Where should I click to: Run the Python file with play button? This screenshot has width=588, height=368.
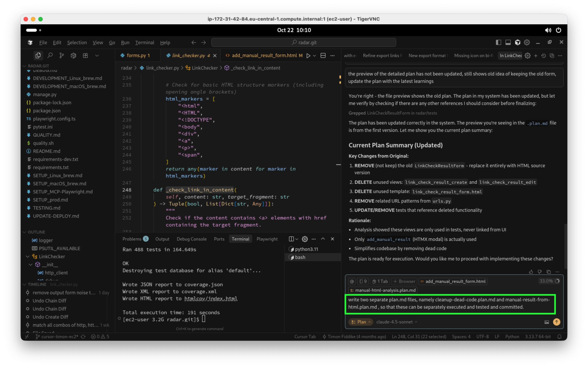pos(308,55)
